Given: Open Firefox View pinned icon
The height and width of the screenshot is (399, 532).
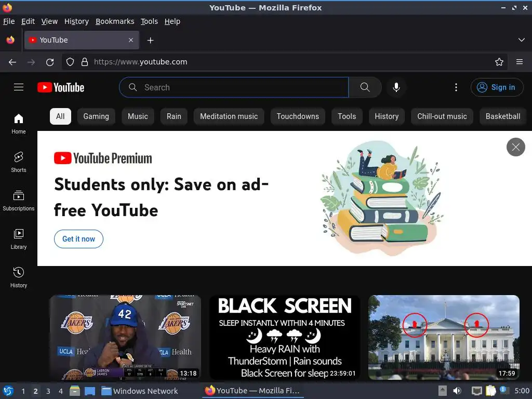Looking at the screenshot, I should pos(10,40).
